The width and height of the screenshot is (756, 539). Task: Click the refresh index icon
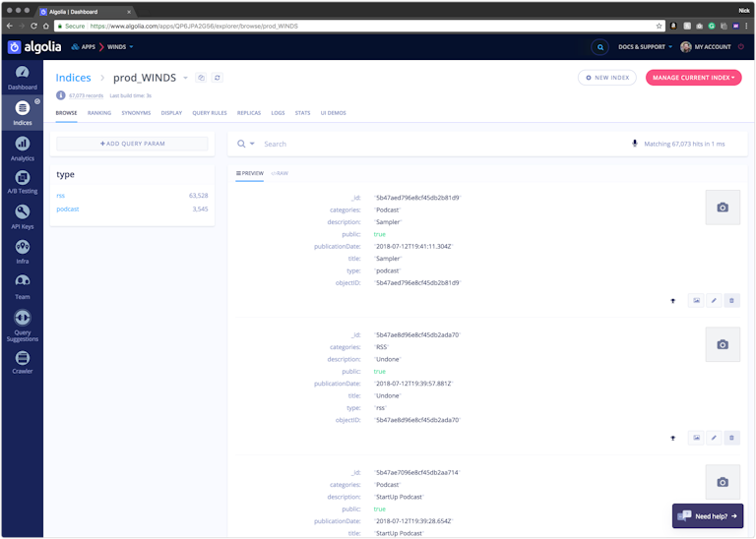pyautogui.click(x=218, y=78)
